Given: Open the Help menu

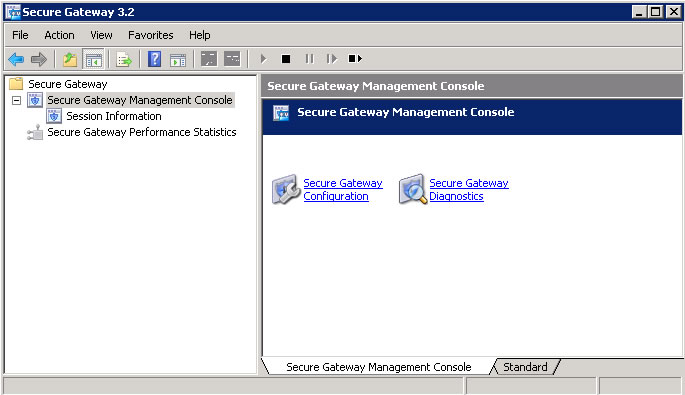Looking at the screenshot, I should point(200,35).
